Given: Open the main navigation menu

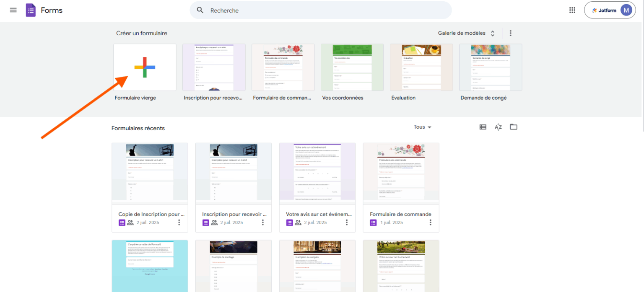Looking at the screenshot, I should (13, 10).
